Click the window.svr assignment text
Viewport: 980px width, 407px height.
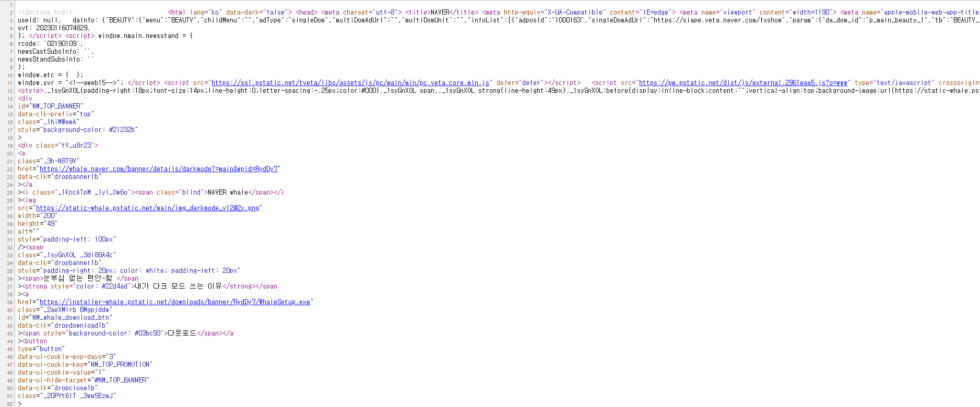coord(70,82)
